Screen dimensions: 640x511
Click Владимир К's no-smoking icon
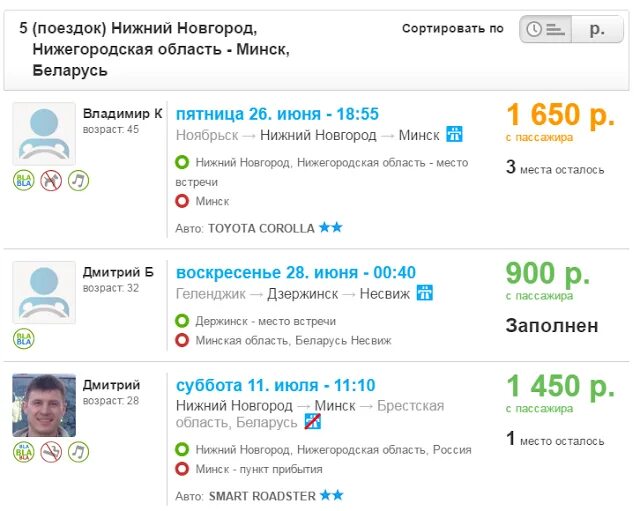tap(51, 181)
